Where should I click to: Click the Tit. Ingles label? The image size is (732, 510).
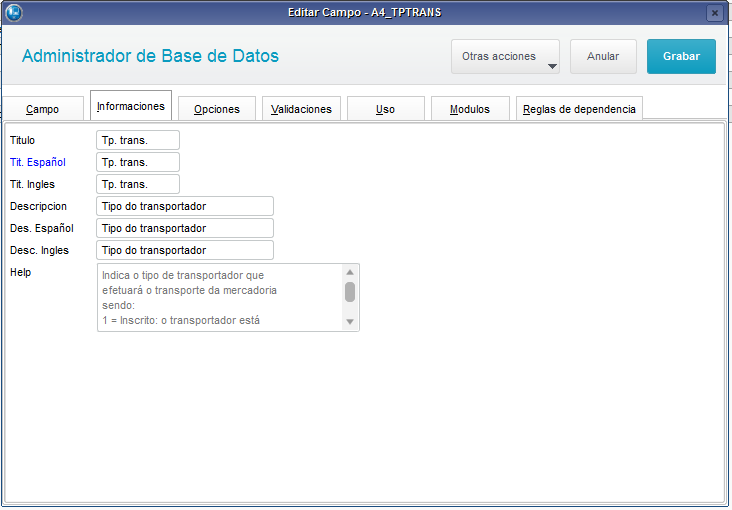(x=32, y=184)
